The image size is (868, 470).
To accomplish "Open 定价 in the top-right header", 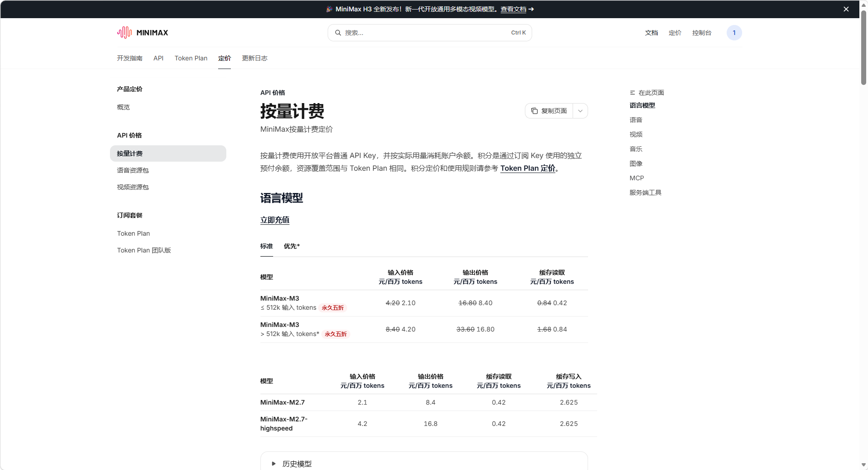I will point(675,33).
